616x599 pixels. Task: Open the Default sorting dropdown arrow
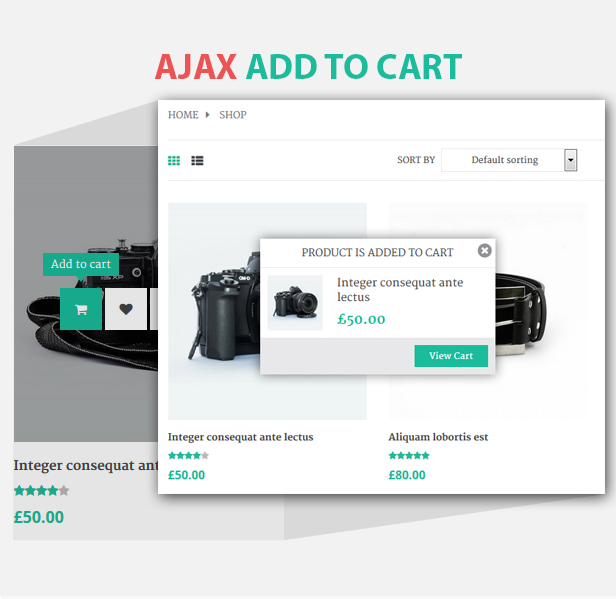coord(570,160)
